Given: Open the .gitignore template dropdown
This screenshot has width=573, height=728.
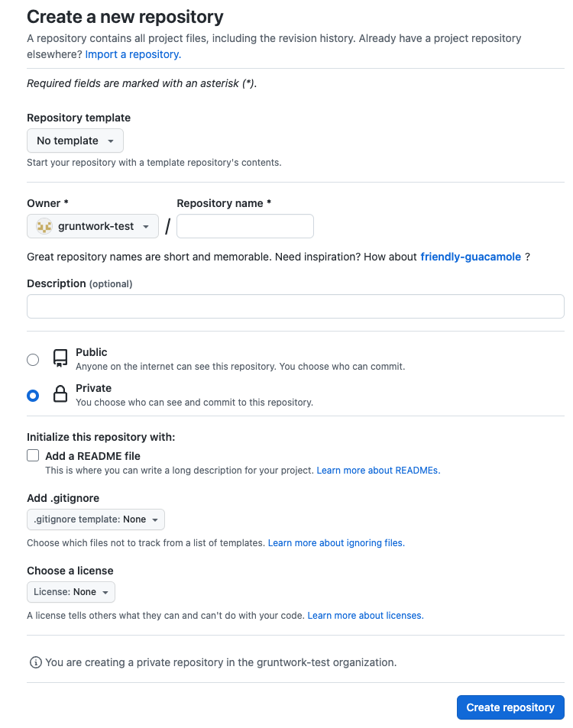Looking at the screenshot, I should tap(95, 519).
